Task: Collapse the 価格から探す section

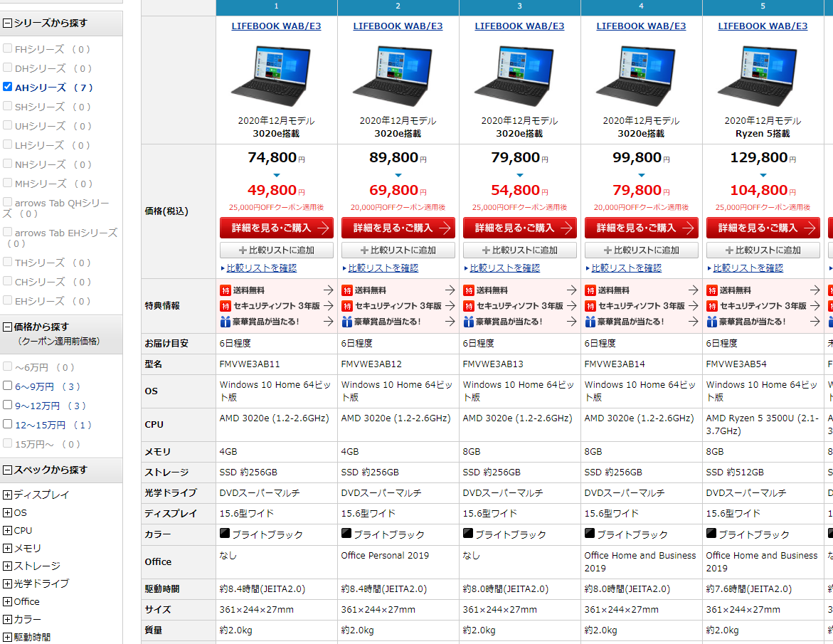Action: tap(7, 327)
